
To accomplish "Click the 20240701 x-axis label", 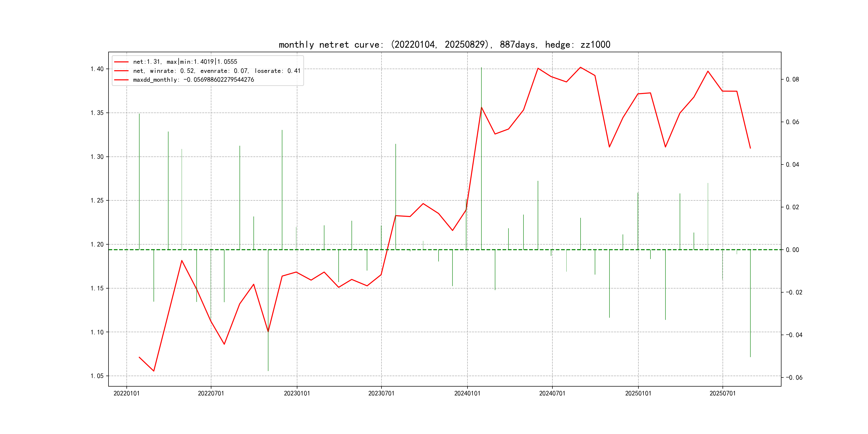I will pos(552,393).
